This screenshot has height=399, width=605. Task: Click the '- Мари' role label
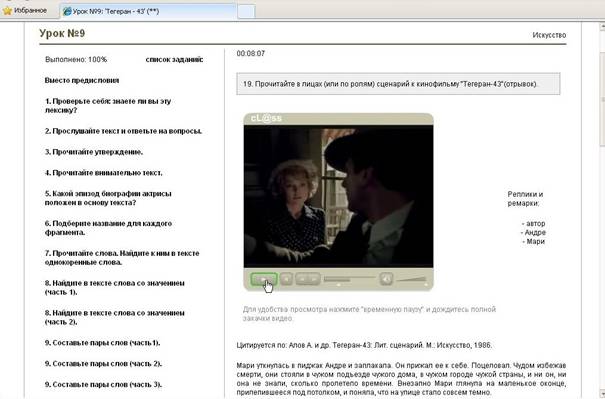coord(534,242)
